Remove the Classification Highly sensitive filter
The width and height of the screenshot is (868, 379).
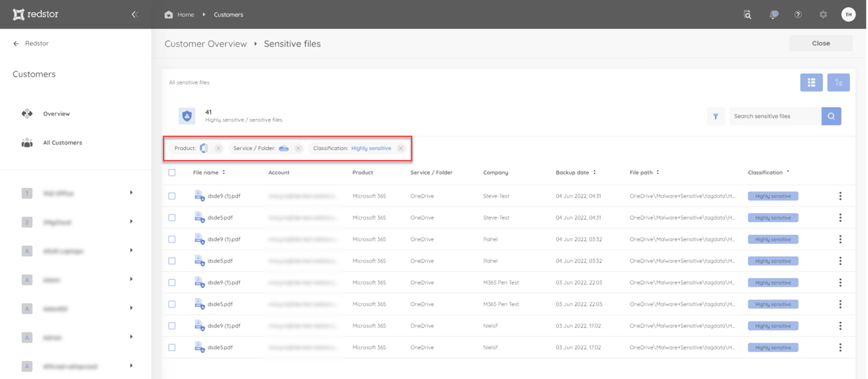click(x=401, y=148)
